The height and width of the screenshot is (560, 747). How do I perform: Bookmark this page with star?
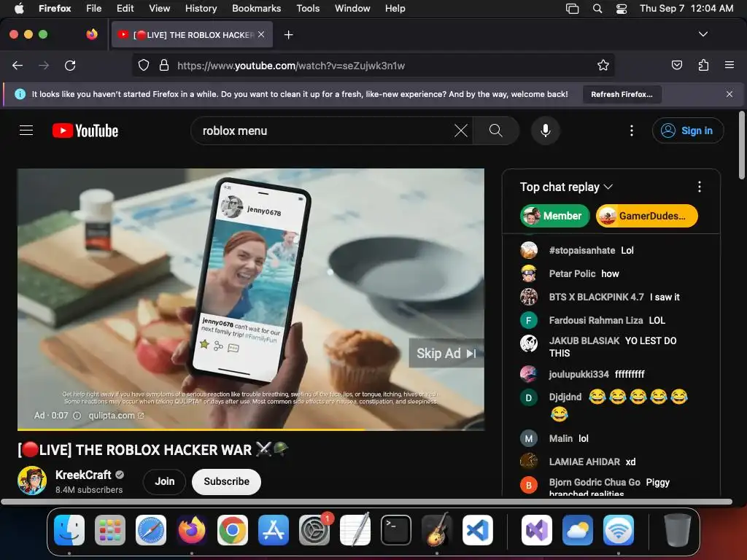point(603,65)
